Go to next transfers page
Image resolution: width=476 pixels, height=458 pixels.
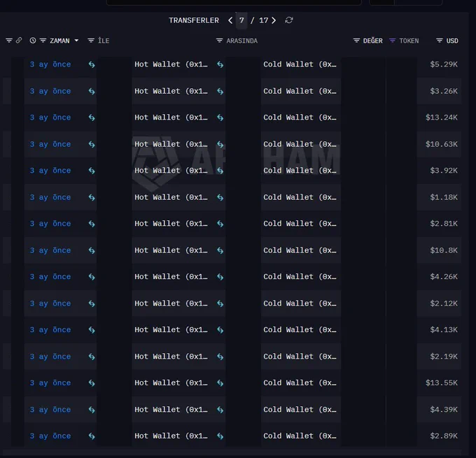[x=274, y=20]
